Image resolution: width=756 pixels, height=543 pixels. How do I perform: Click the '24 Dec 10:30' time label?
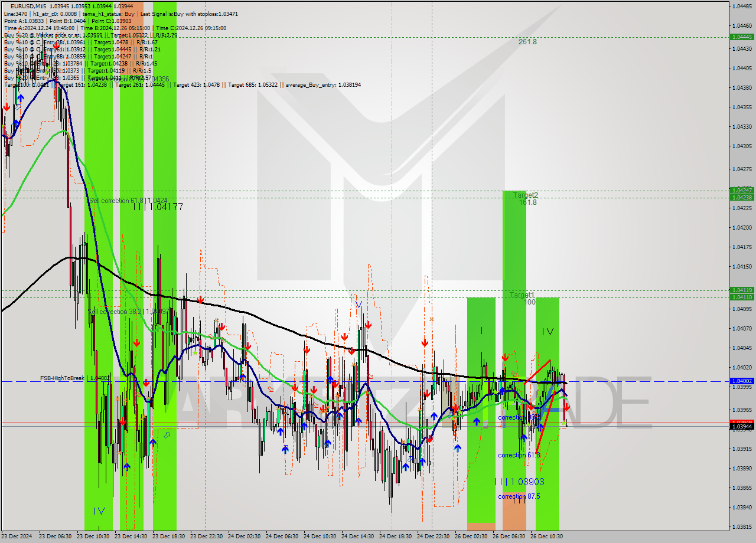click(x=320, y=537)
